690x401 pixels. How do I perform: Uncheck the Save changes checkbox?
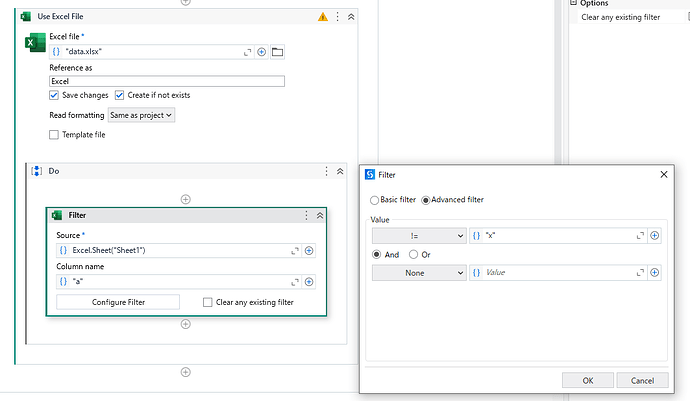pyautogui.click(x=54, y=95)
